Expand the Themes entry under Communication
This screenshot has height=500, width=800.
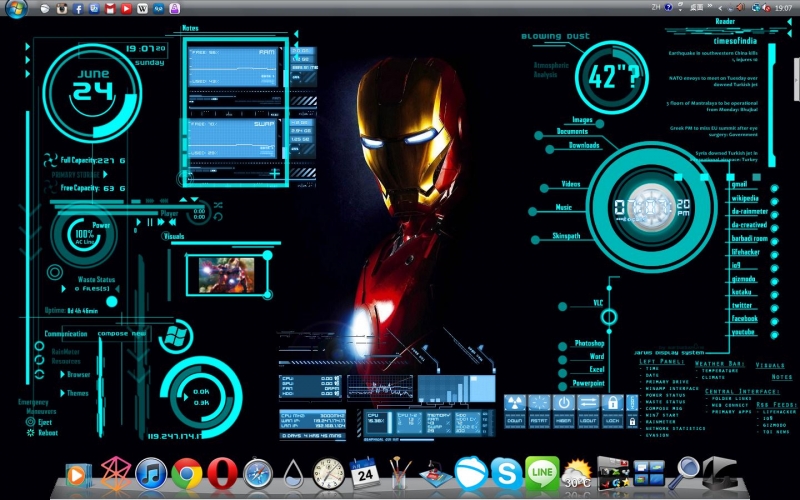pos(62,393)
